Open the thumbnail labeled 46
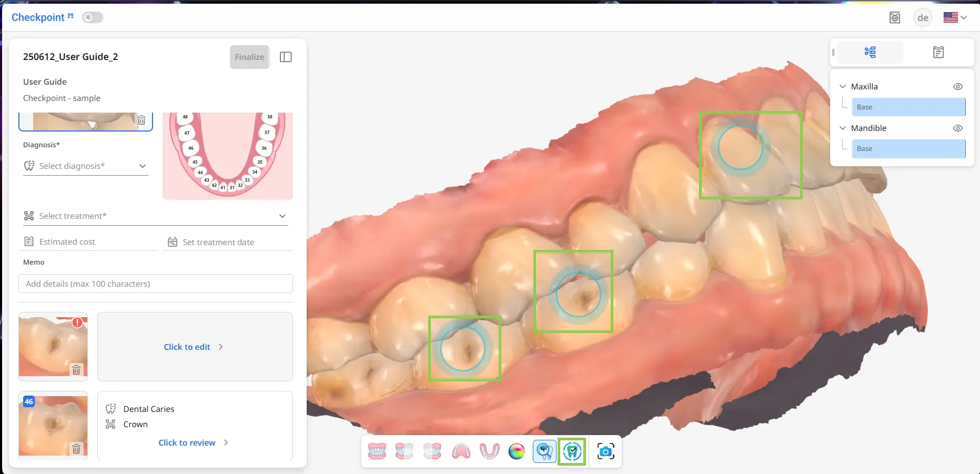 [53, 426]
